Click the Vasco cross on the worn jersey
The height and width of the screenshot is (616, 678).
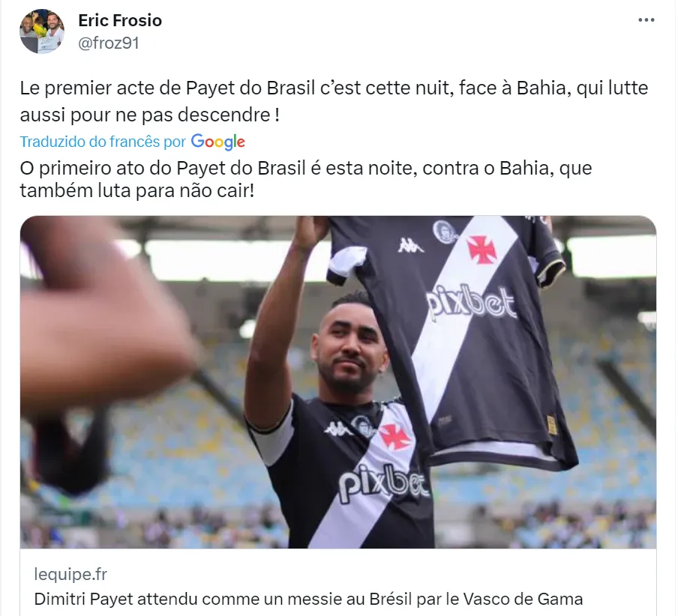tap(394, 436)
